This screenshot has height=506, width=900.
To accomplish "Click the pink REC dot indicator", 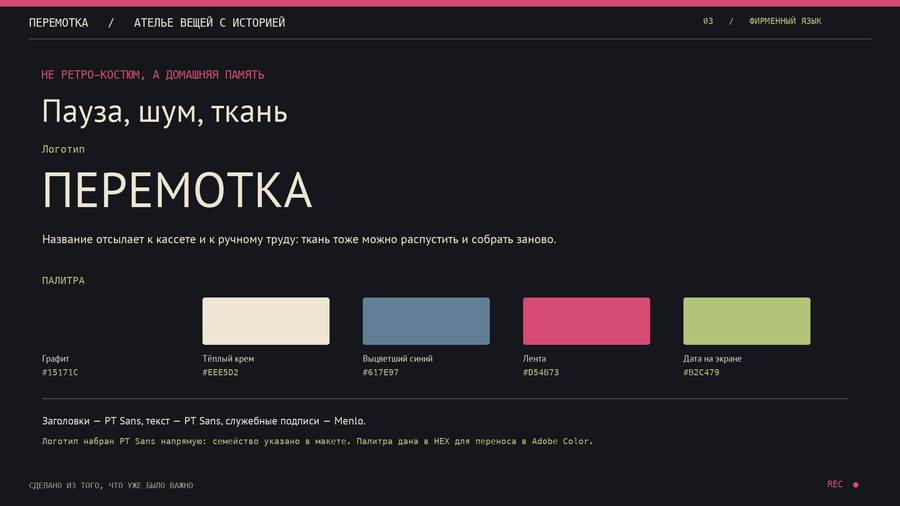I will [x=855, y=485].
